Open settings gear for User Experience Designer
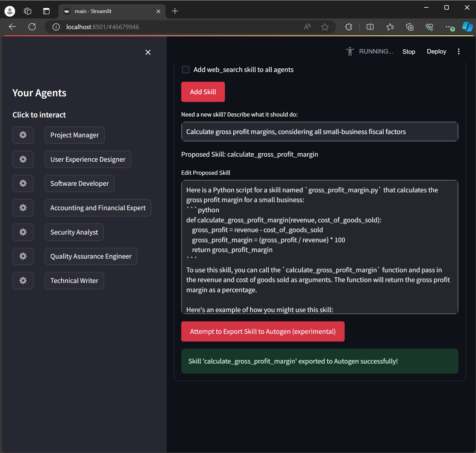 (x=23, y=159)
